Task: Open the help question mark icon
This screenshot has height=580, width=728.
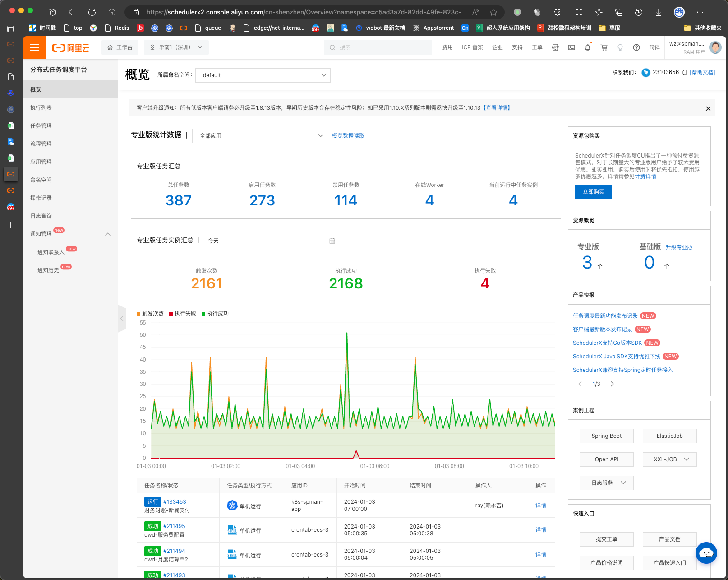Action: tap(636, 47)
